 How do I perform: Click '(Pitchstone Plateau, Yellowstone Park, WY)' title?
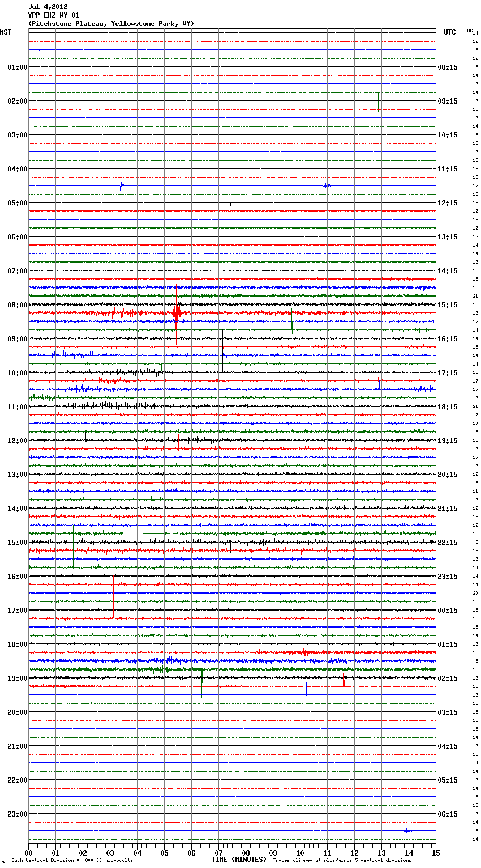(111, 24)
